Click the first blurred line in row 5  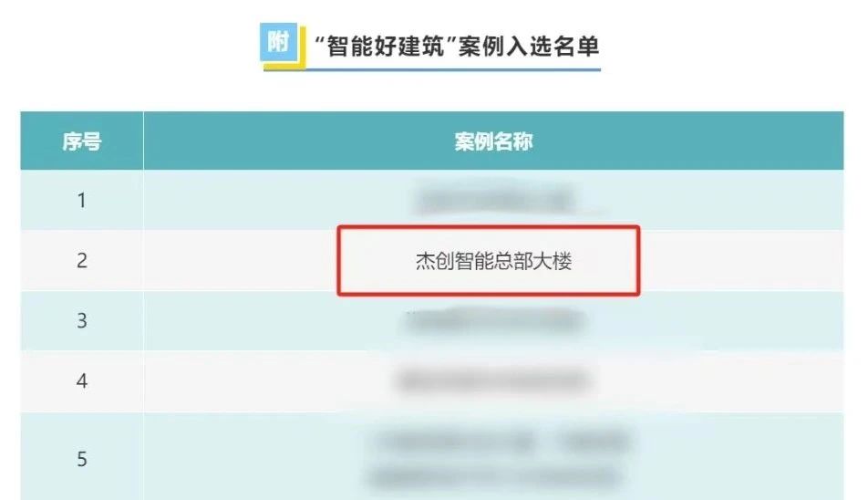(x=502, y=442)
